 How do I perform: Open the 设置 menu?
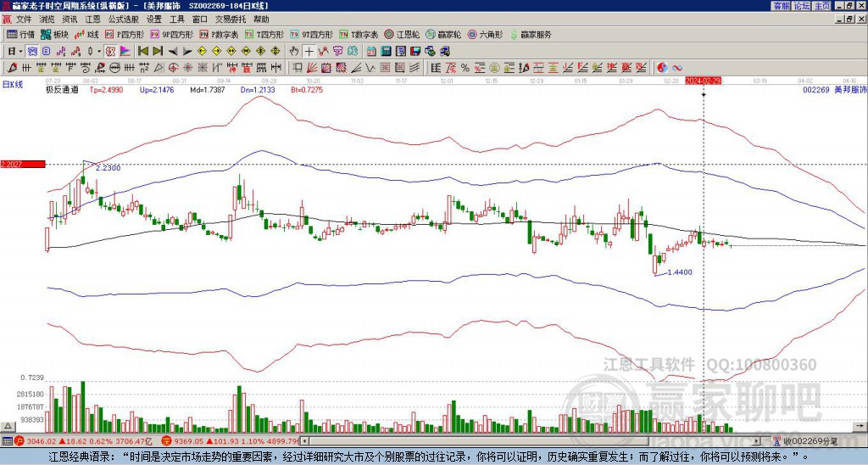154,20
